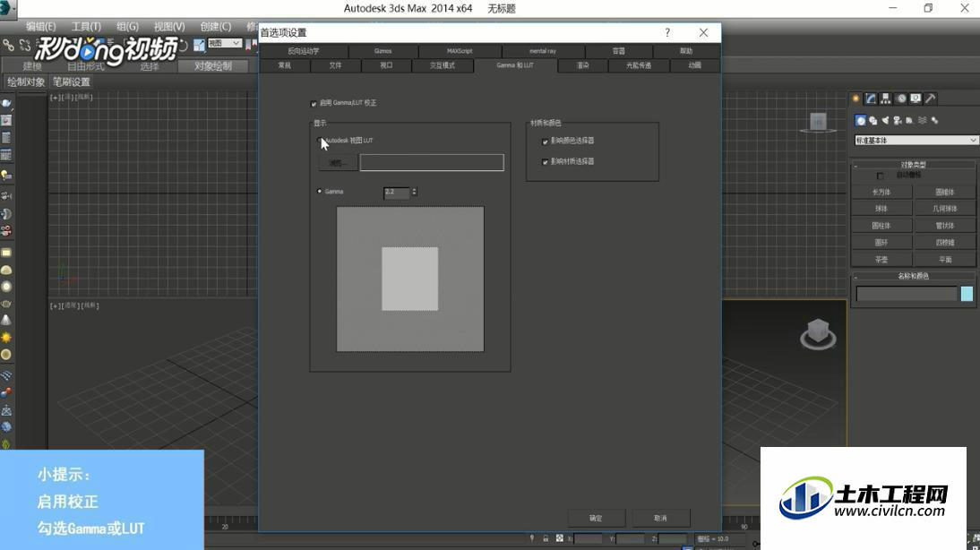Click the light bulb icon in left toolbar

pyautogui.click(x=6, y=176)
